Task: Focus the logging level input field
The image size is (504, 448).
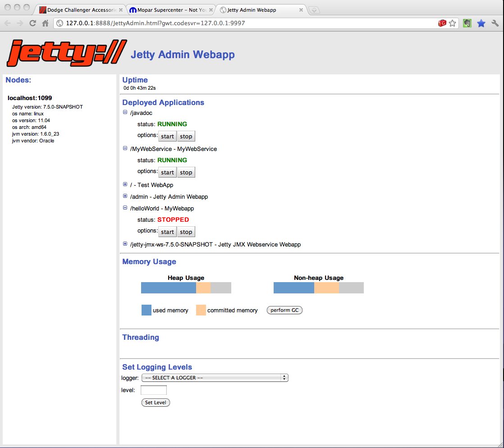Action: (x=154, y=390)
